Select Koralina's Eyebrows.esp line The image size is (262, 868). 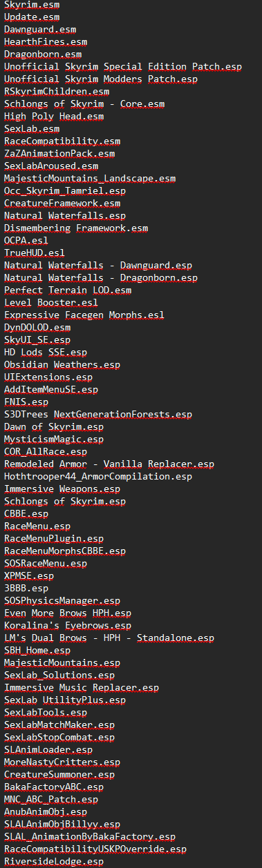[68, 625]
